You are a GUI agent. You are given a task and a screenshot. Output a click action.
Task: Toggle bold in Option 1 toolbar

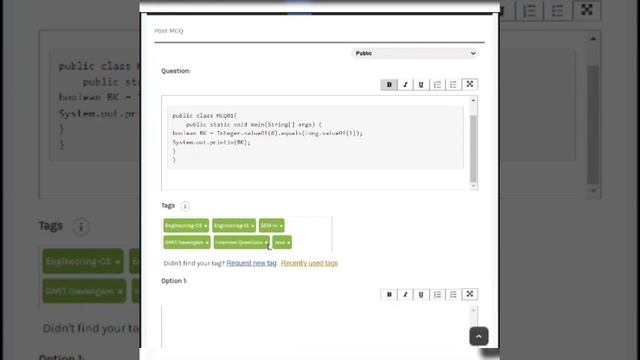click(389, 294)
